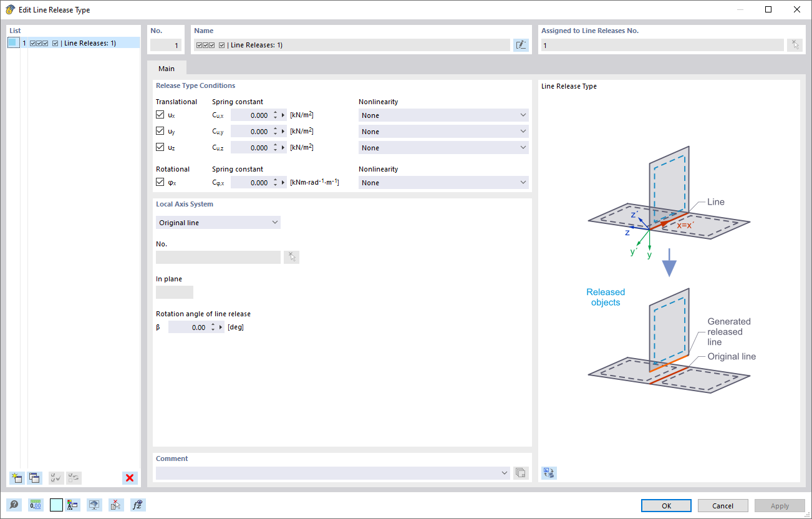Uncheck the uy translational release
Image resolution: width=812 pixels, height=519 pixels.
coord(160,130)
